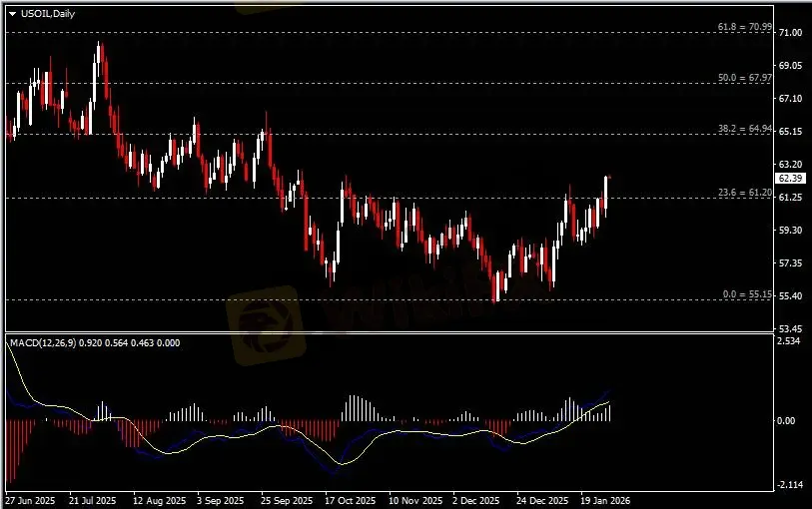This screenshot has height=509, width=812.
Task: Select the 23.6 = 61.20 Fibonacci label
Action: click(745, 193)
